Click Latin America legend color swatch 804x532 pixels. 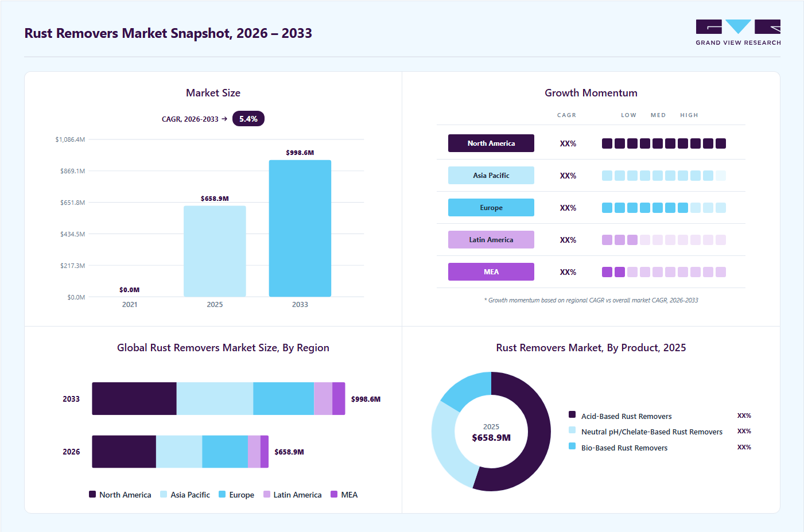pyautogui.click(x=267, y=494)
